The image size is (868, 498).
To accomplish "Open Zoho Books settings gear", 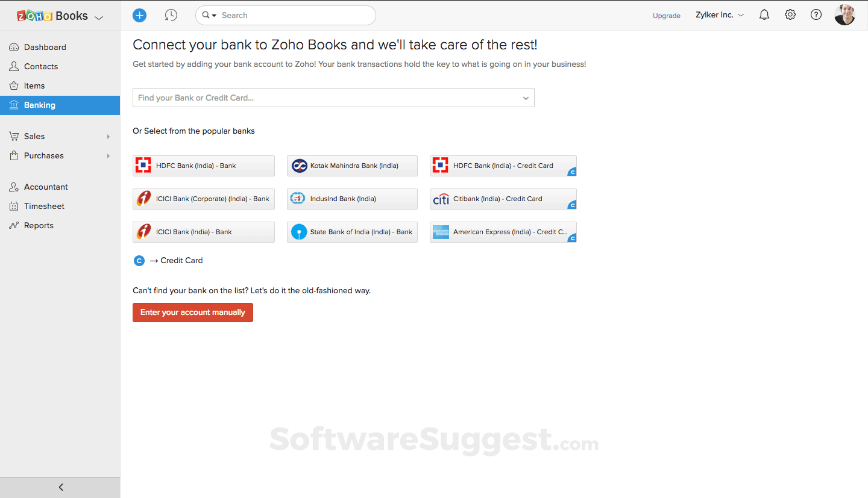I will point(790,14).
